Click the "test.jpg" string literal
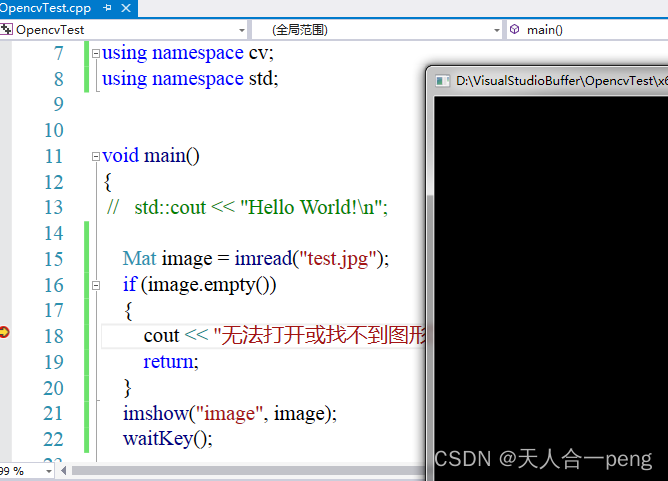Image resolution: width=668 pixels, height=481 pixels. click(338, 259)
